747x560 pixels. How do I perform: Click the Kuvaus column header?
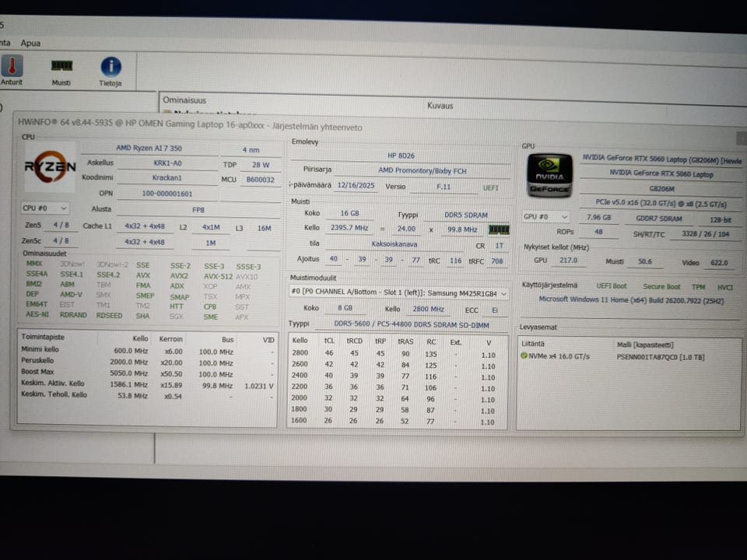pyautogui.click(x=440, y=106)
